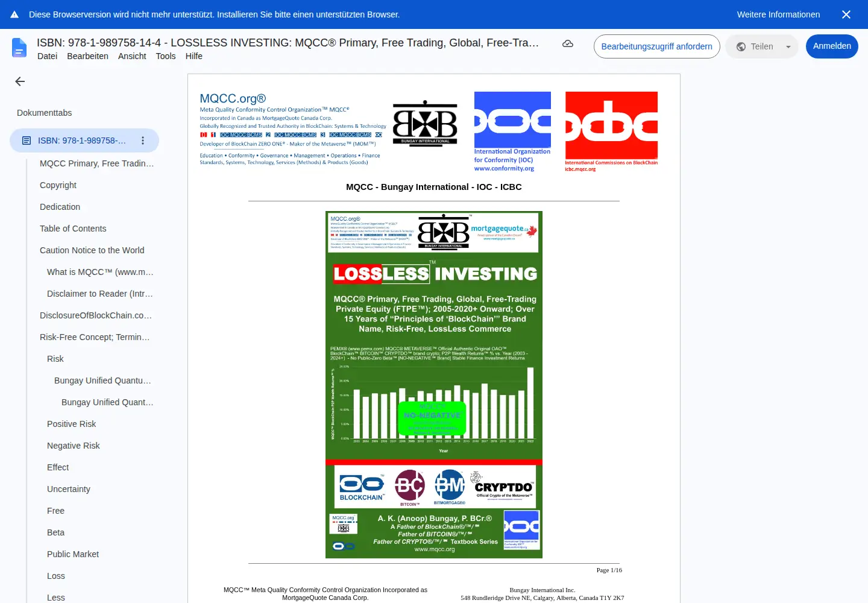Screen dimensions: 868x603
Task: Go to the Copyright outline entry
Action: point(58,185)
